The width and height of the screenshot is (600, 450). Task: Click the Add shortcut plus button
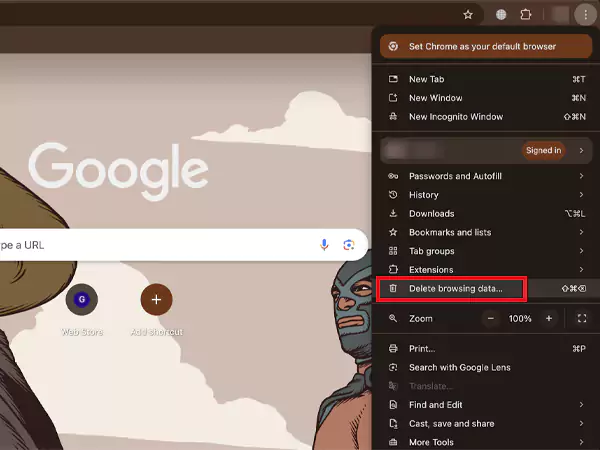coord(156,300)
